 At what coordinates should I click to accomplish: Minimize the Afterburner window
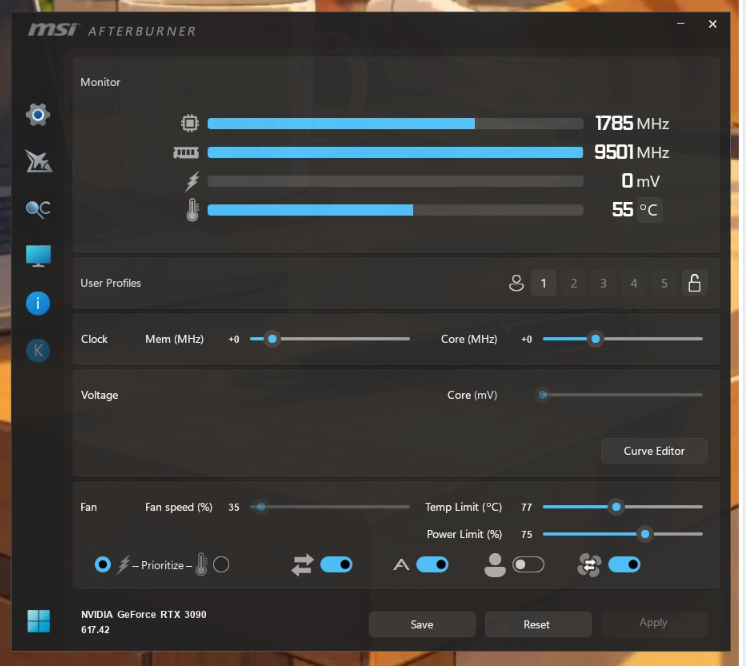(x=681, y=23)
